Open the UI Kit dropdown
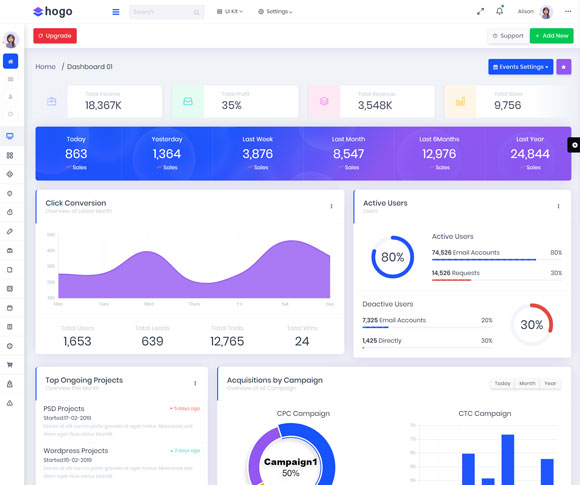 tap(230, 12)
